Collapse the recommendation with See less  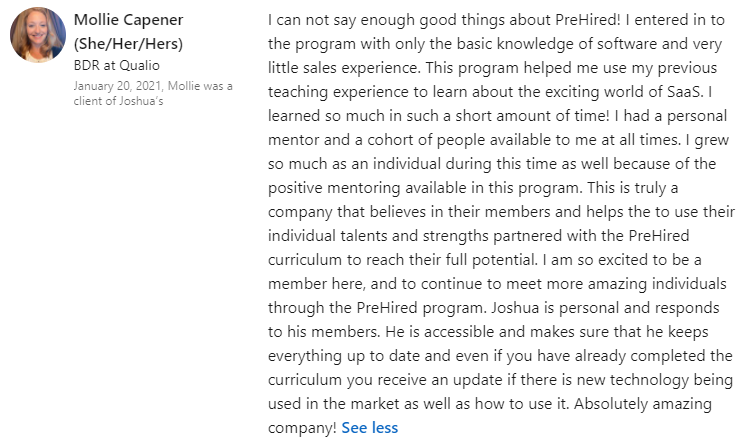pos(369,428)
